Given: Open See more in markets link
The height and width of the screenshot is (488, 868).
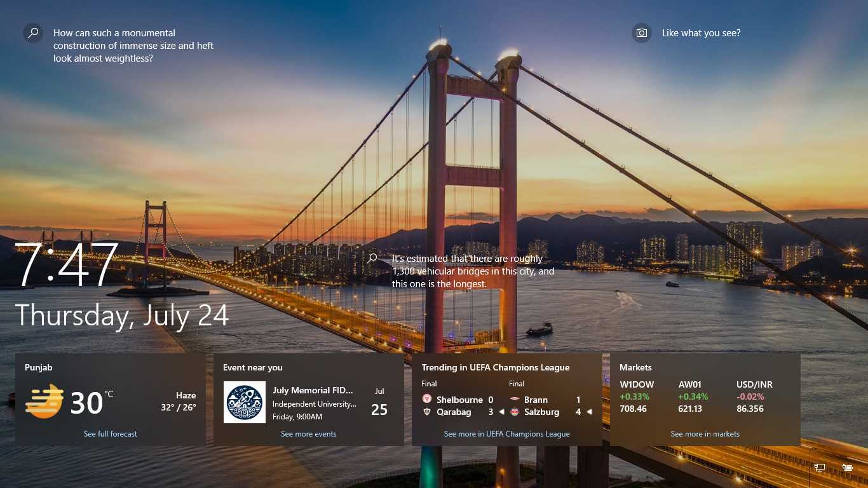Looking at the screenshot, I should pos(705,434).
